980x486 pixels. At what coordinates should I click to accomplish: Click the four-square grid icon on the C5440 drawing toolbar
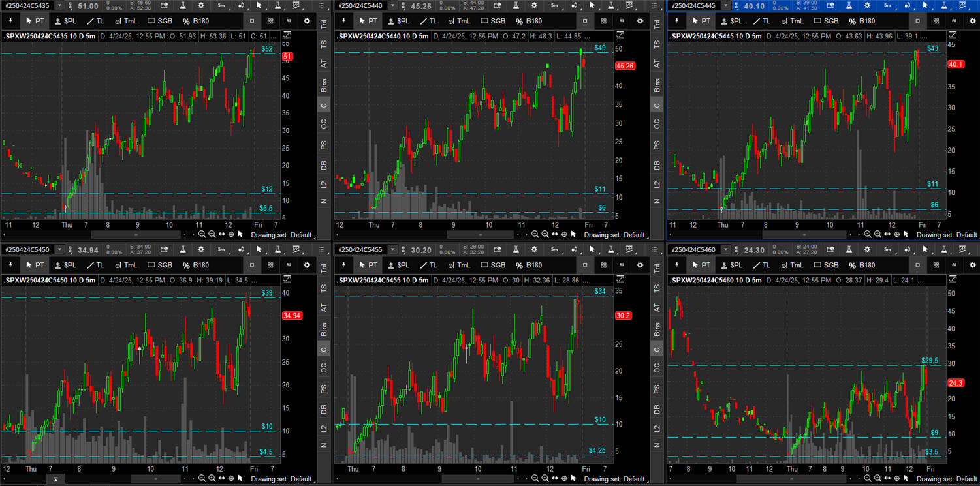tap(603, 21)
